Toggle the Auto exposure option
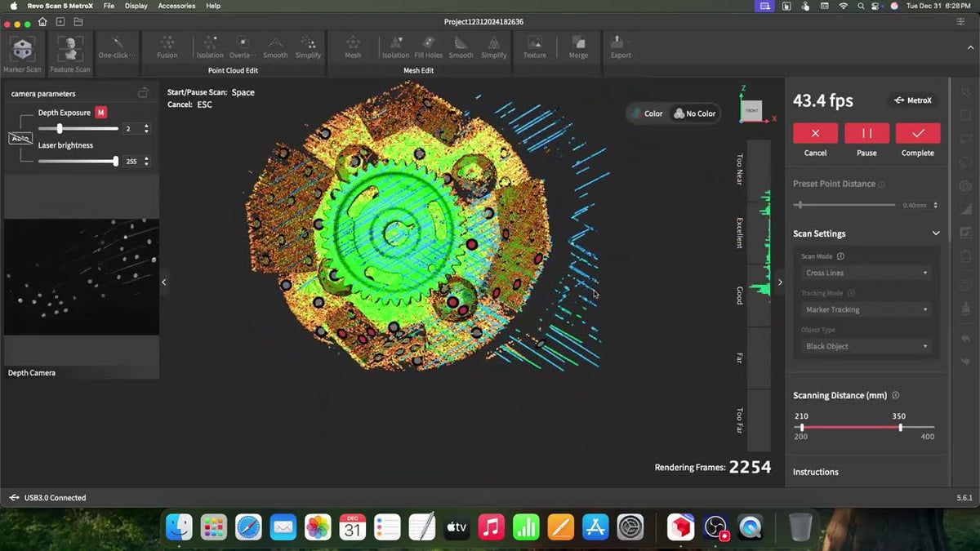The image size is (980, 551). point(20,138)
